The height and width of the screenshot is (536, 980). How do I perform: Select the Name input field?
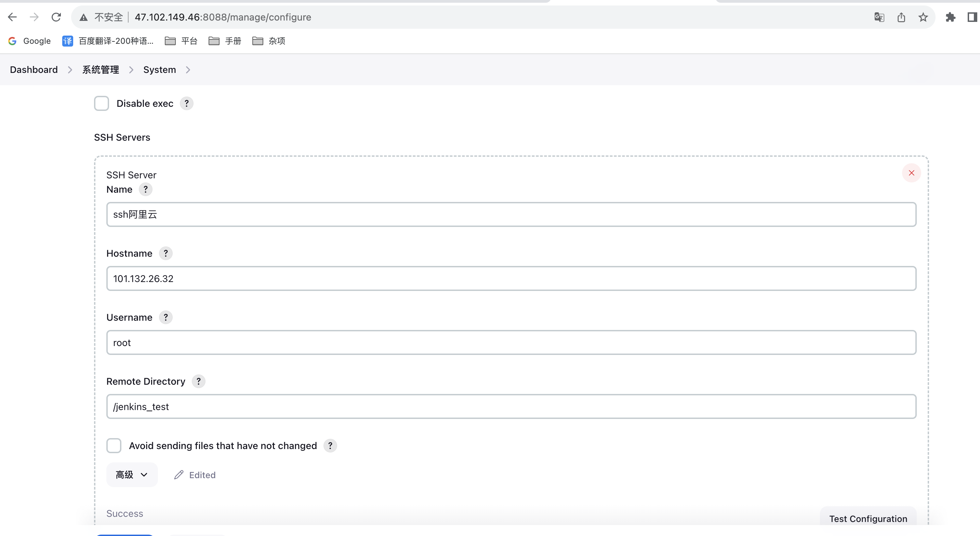[x=511, y=215]
